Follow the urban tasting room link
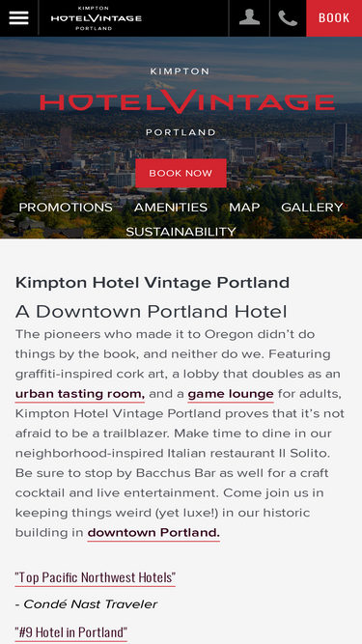This screenshot has width=362, height=644. 80,394
